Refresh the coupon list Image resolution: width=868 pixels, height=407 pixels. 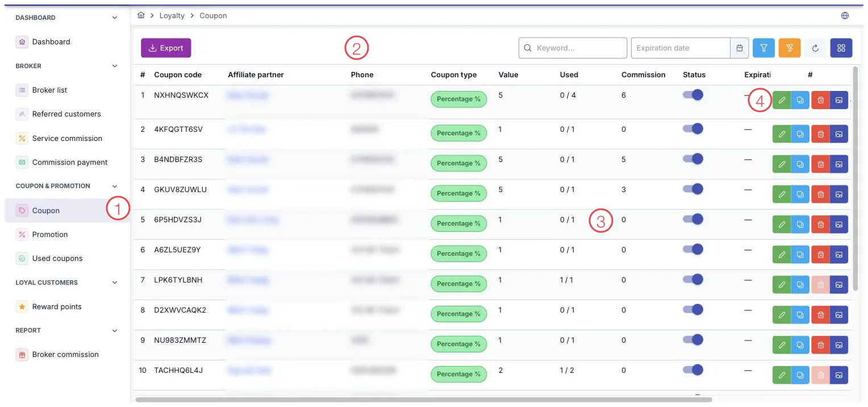[x=815, y=48]
